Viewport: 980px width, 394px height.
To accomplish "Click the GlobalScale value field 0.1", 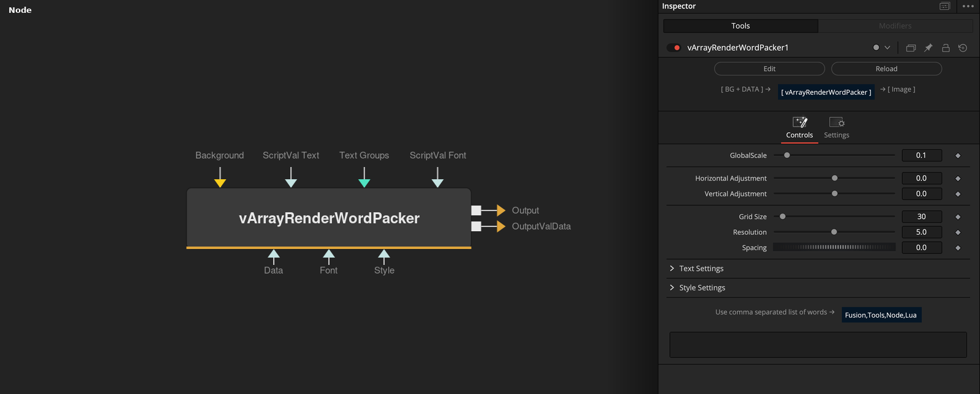I will pyautogui.click(x=922, y=155).
